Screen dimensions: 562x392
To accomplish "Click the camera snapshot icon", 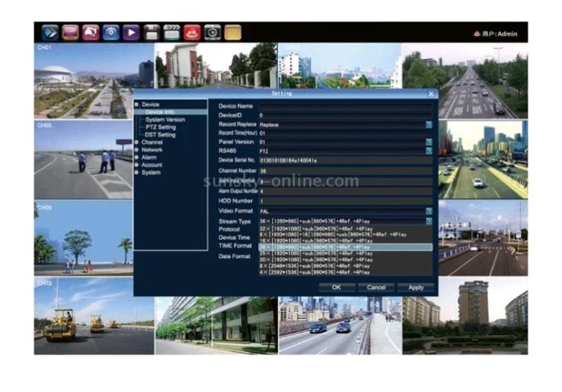I will tap(213, 33).
